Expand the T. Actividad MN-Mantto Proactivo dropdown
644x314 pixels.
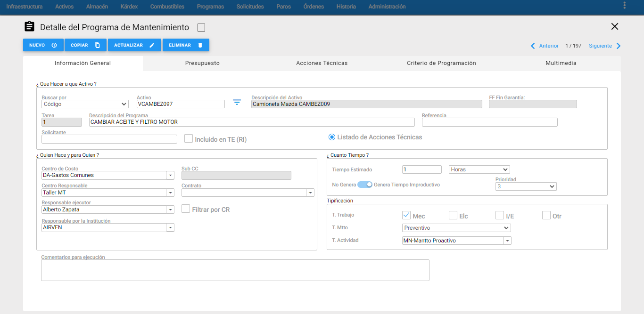[507, 241]
